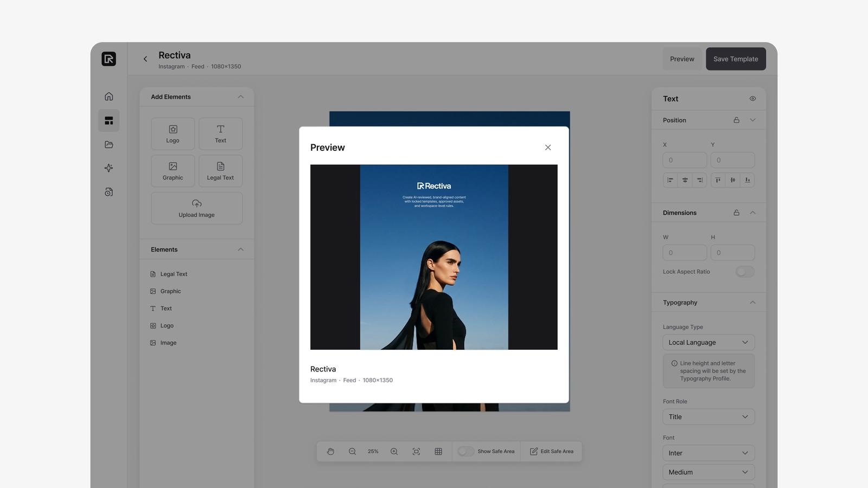
Task: Align element to bottom edge
Action: click(748, 180)
